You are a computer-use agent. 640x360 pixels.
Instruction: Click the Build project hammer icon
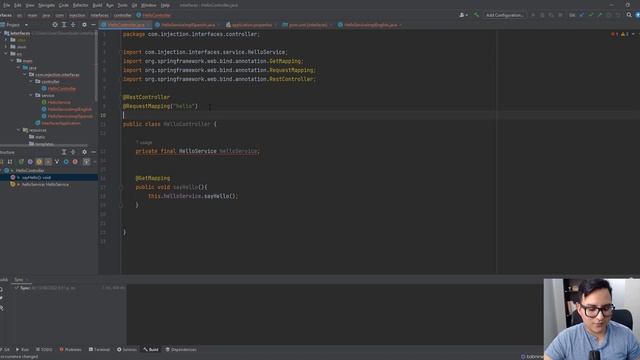[476, 15]
